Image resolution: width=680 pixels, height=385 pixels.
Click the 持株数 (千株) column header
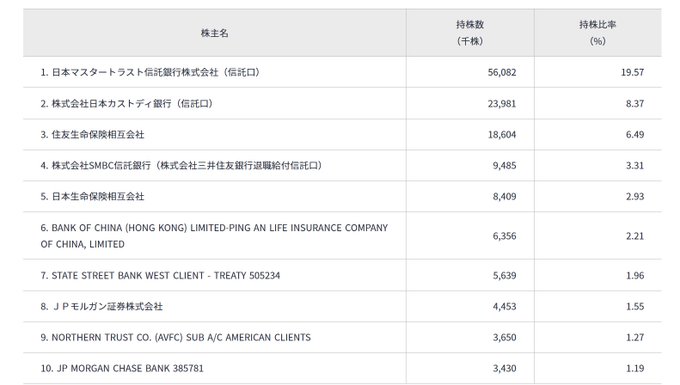point(470,33)
